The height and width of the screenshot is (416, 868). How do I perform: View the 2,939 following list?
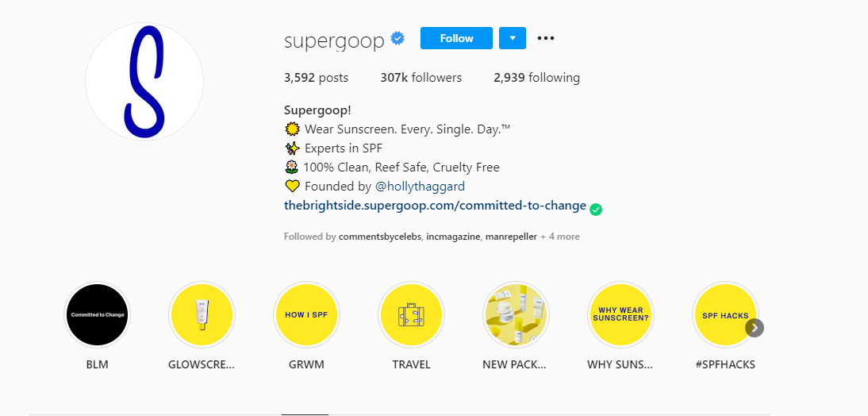536,78
